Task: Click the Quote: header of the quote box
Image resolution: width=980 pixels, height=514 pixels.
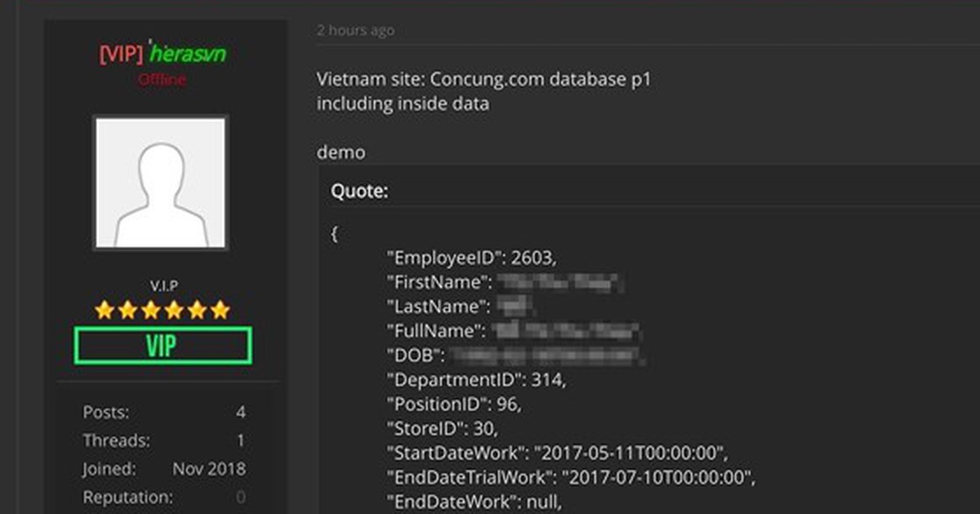Action: pyautogui.click(x=359, y=191)
